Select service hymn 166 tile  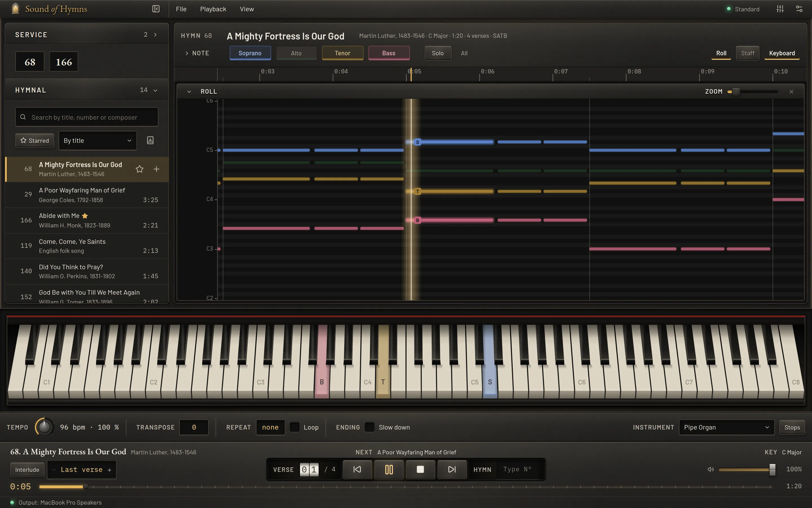pos(64,62)
